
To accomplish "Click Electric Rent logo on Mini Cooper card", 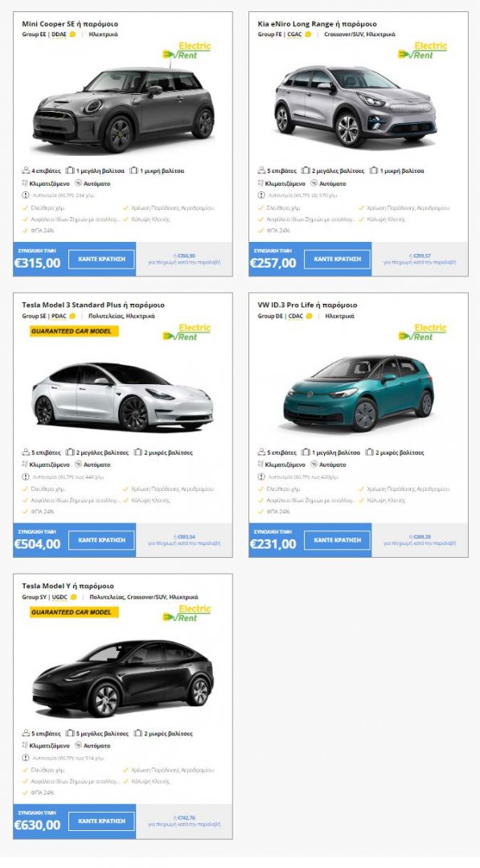I will pos(187,51).
